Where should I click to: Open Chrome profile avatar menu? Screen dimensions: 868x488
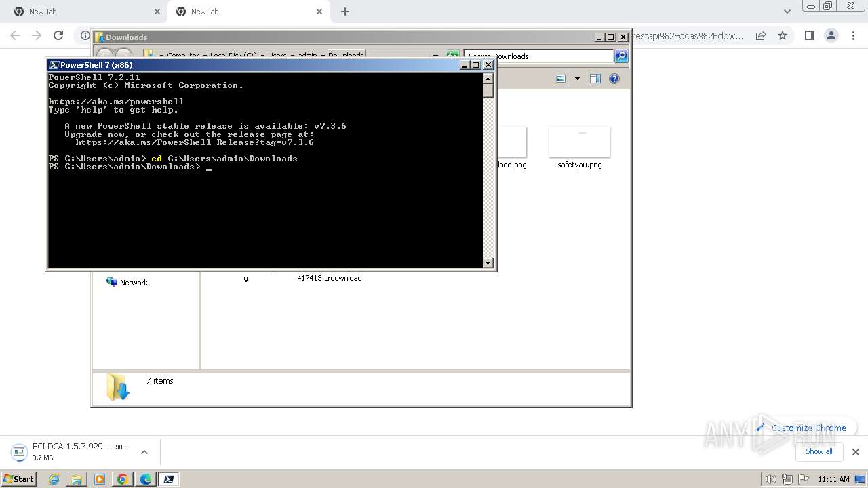831,35
